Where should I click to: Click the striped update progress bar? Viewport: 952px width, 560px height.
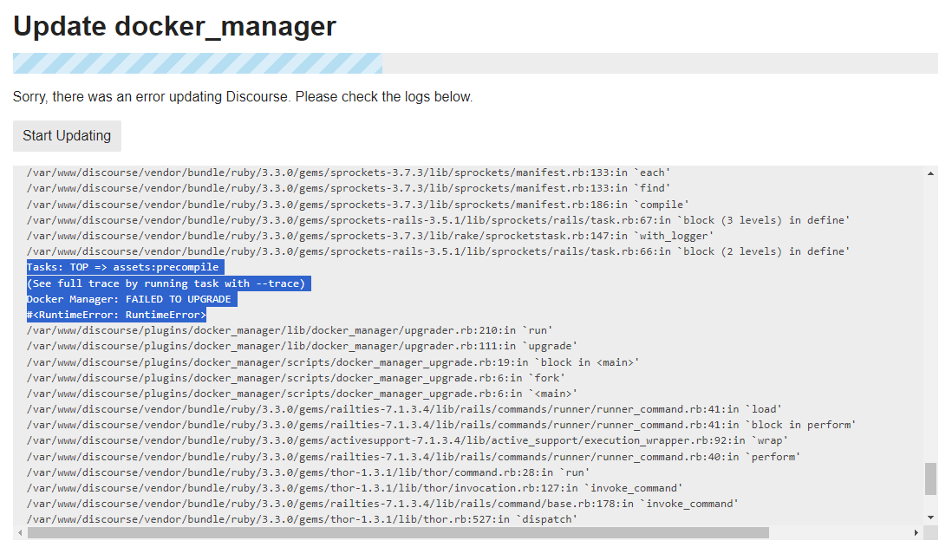point(475,63)
